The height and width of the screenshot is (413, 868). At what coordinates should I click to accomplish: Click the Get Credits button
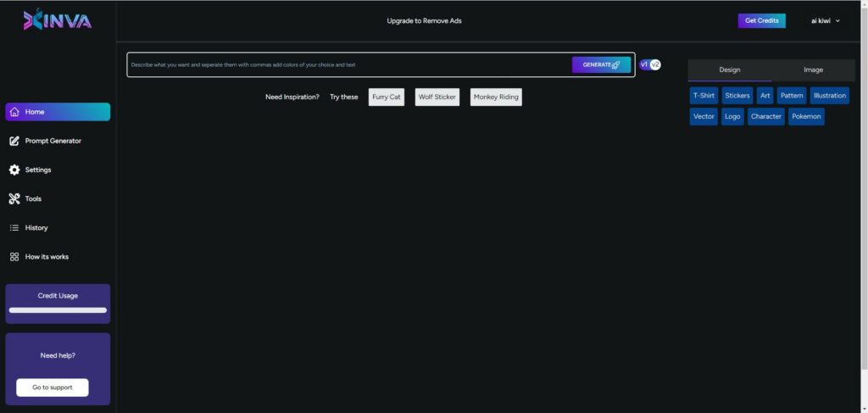[761, 20]
